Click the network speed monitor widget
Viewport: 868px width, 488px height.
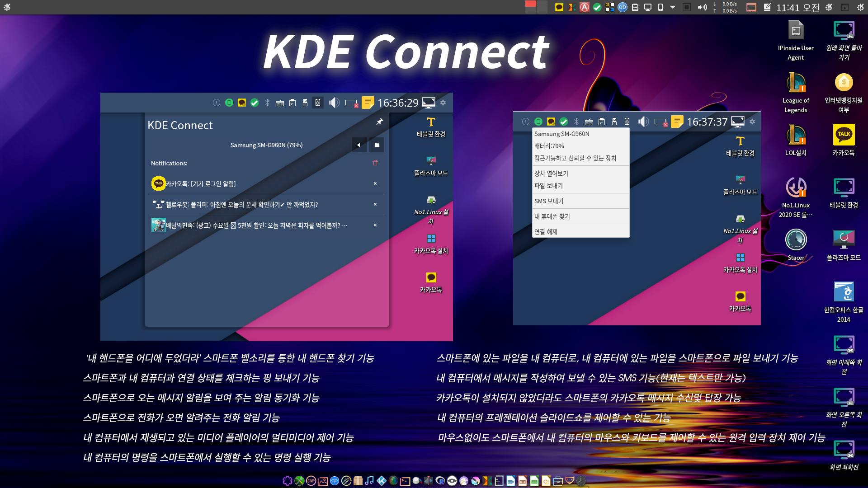tap(725, 7)
